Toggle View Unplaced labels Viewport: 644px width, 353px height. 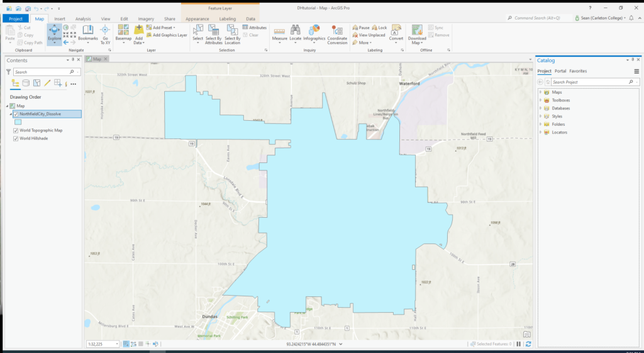369,35
